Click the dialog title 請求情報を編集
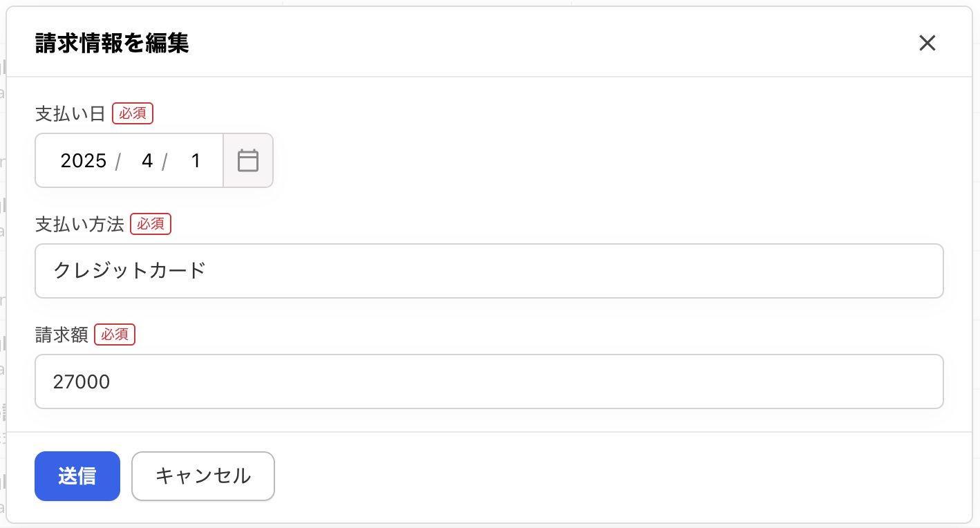 click(112, 44)
